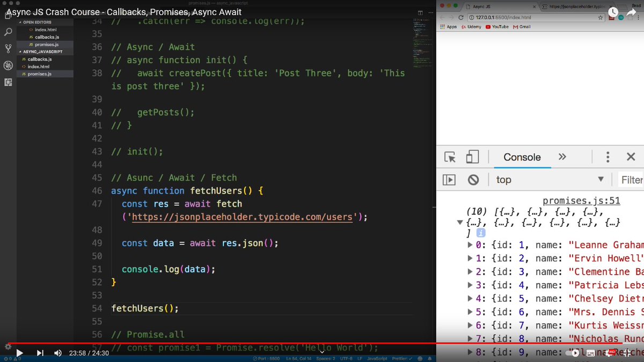
Task: Expand array item 6 Kurtis
Action: pos(471,326)
